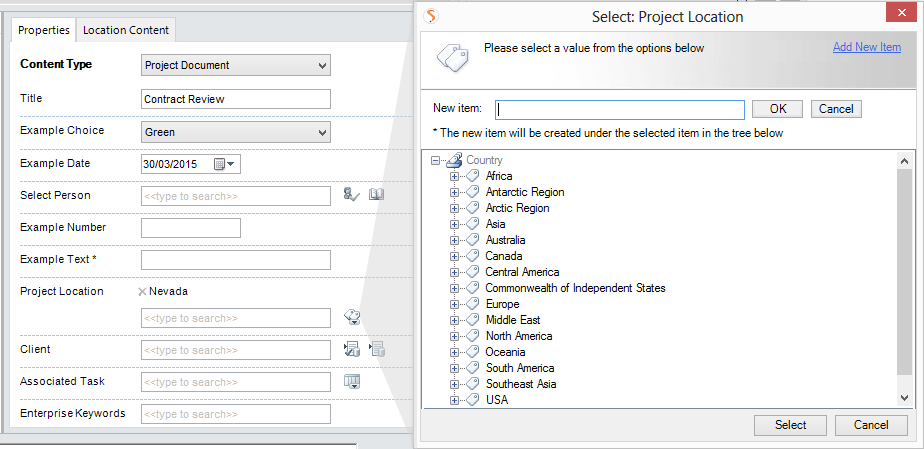
Task: Collapse the Country root tree node
Action: pyautogui.click(x=435, y=160)
